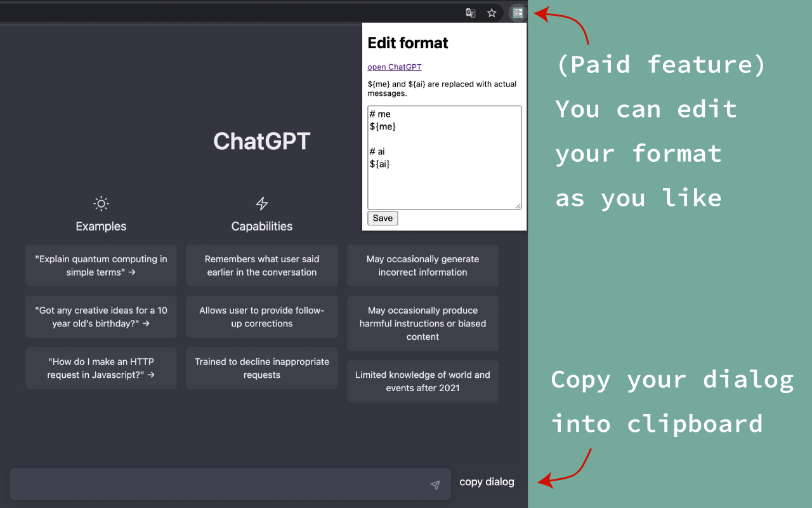Screen dimensions: 812x508
Task: Focus the ChatGPT message input box
Action: (230, 484)
